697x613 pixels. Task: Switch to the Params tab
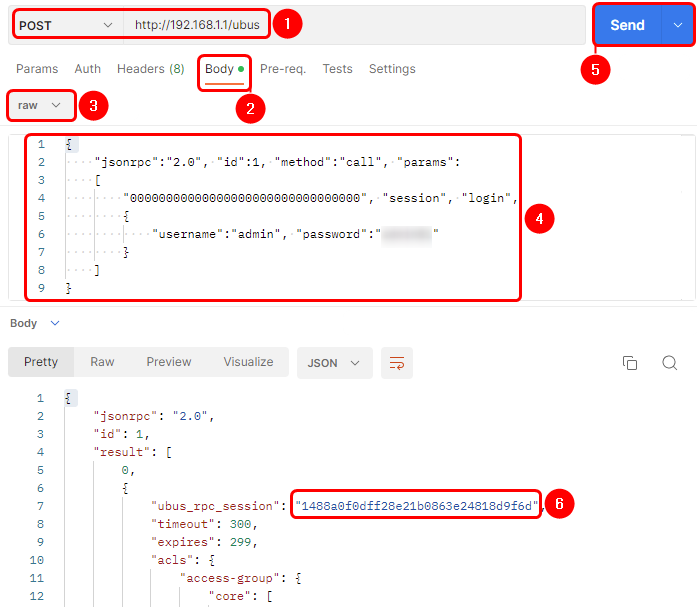pyautogui.click(x=37, y=69)
